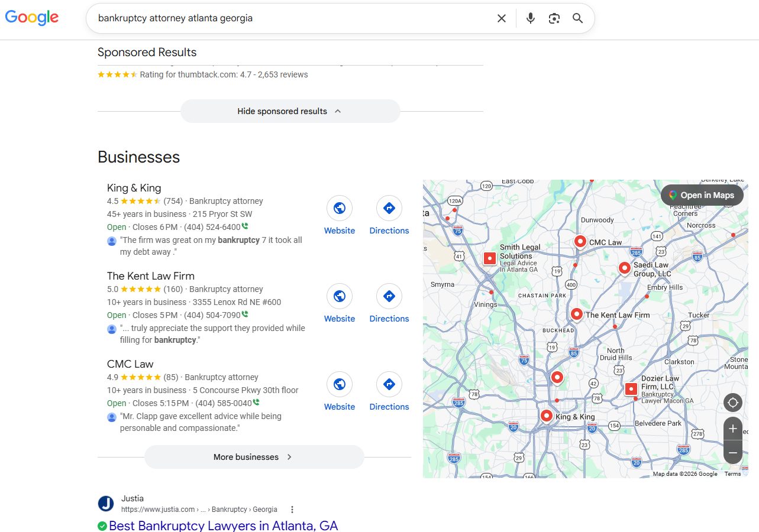Select CMC Law pin on the map
This screenshot has width=759, height=532.
tap(580, 241)
